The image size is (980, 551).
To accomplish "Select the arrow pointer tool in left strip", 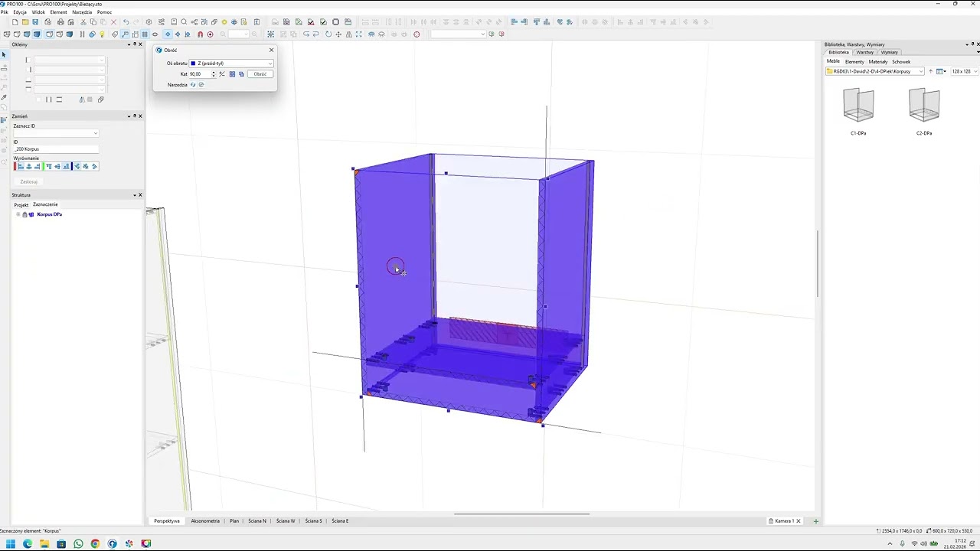I will [4, 55].
